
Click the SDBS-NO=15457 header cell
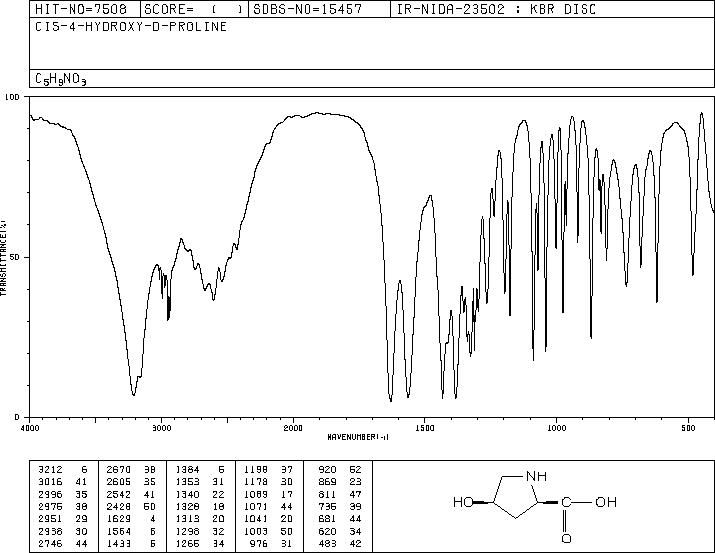(307, 9)
